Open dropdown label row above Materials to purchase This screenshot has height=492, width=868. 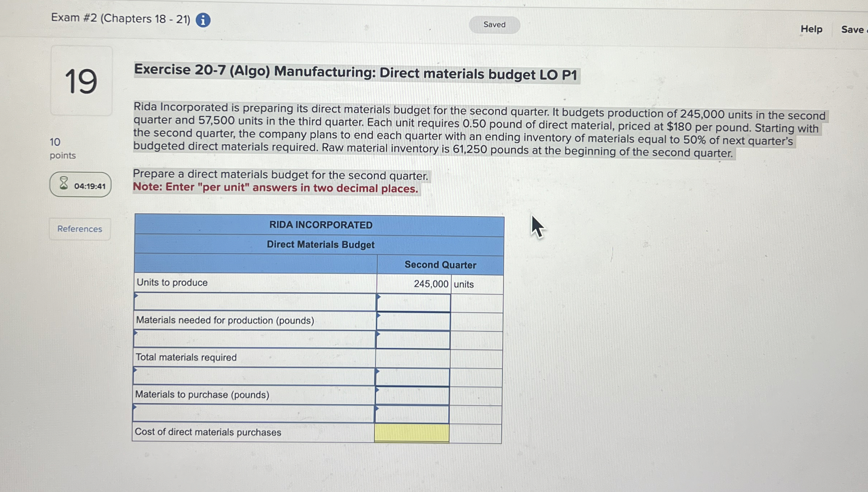coord(253,376)
